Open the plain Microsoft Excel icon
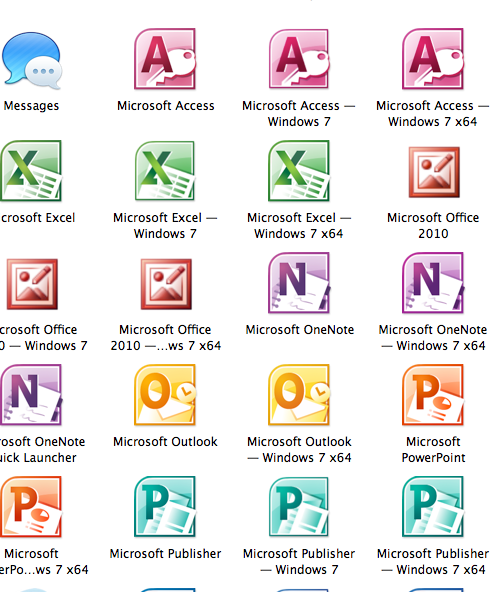 click(x=31, y=171)
